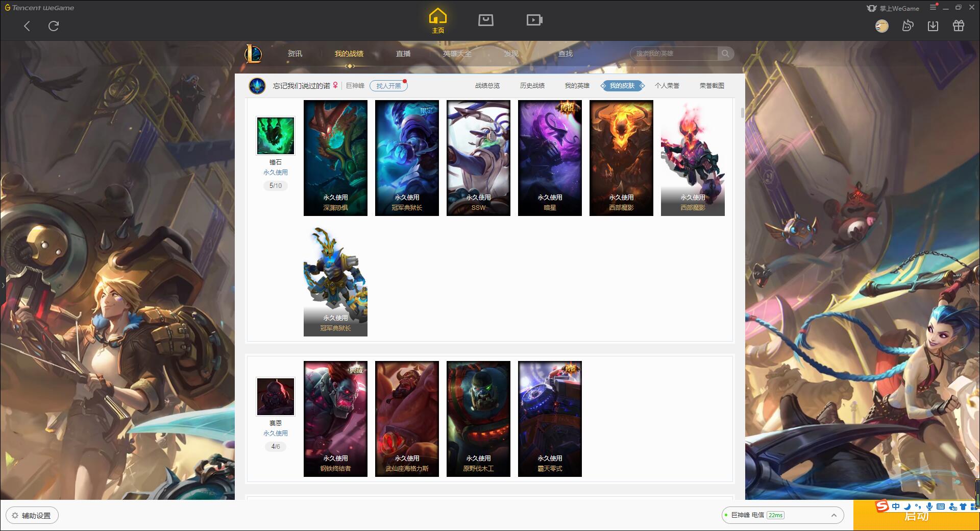This screenshot has height=531, width=980.
Task: Expand the left side panel arrow
Action: point(3,285)
